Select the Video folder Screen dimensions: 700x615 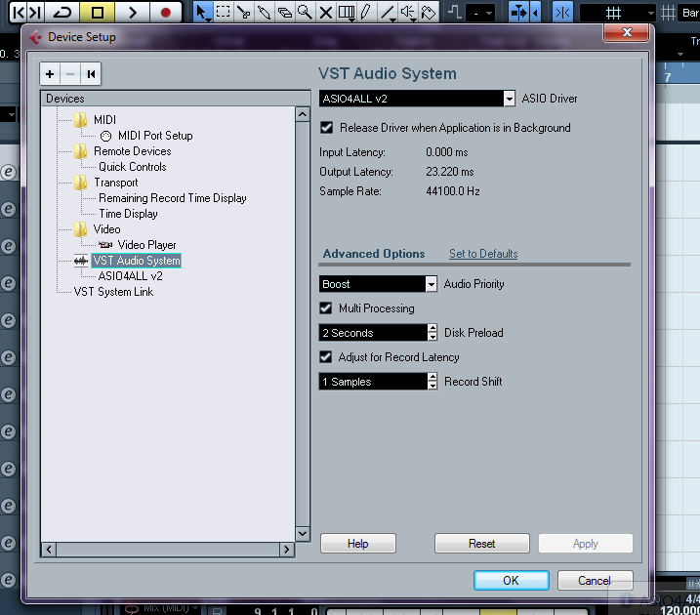pos(106,229)
